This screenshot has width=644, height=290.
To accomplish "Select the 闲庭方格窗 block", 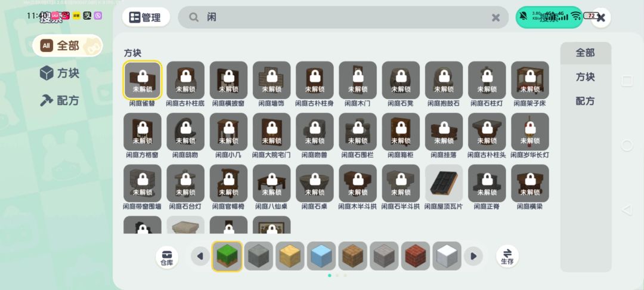I will pyautogui.click(x=143, y=132).
